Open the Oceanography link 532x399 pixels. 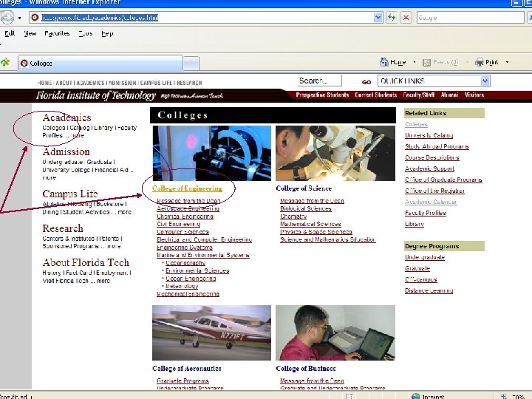pos(185,263)
